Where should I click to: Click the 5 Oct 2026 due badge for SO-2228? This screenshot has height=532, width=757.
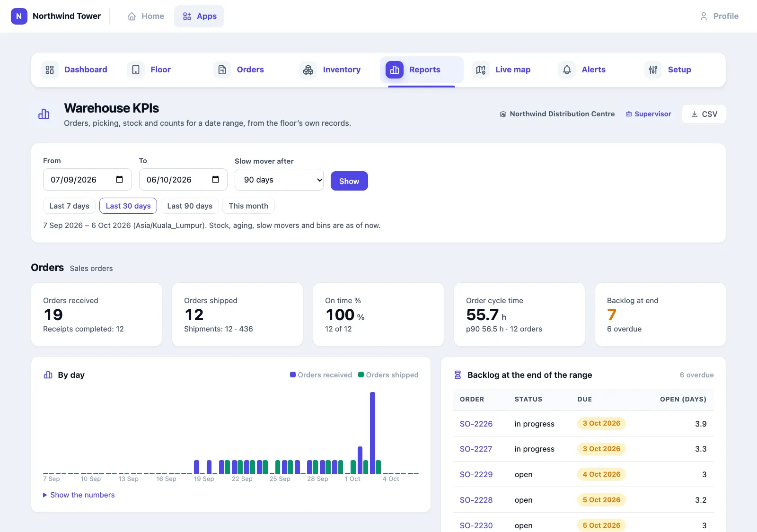(x=601, y=500)
